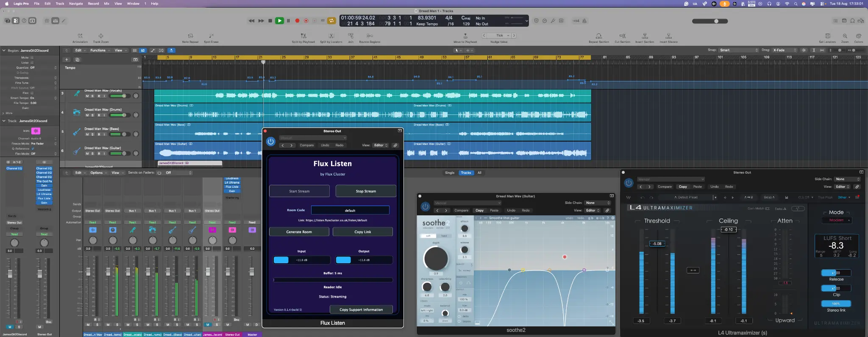
Task: Mute the Dread Man Wav (Vocals) track
Action: pyautogui.click(x=87, y=96)
